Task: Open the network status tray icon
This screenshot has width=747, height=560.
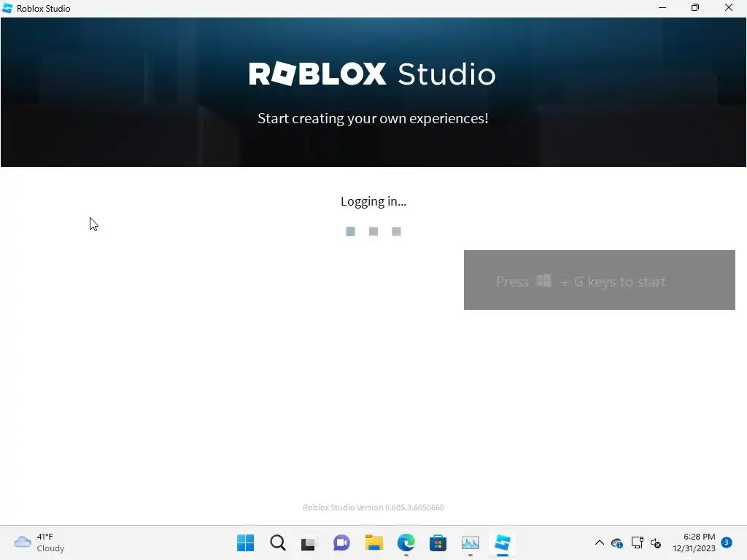Action: (637, 542)
